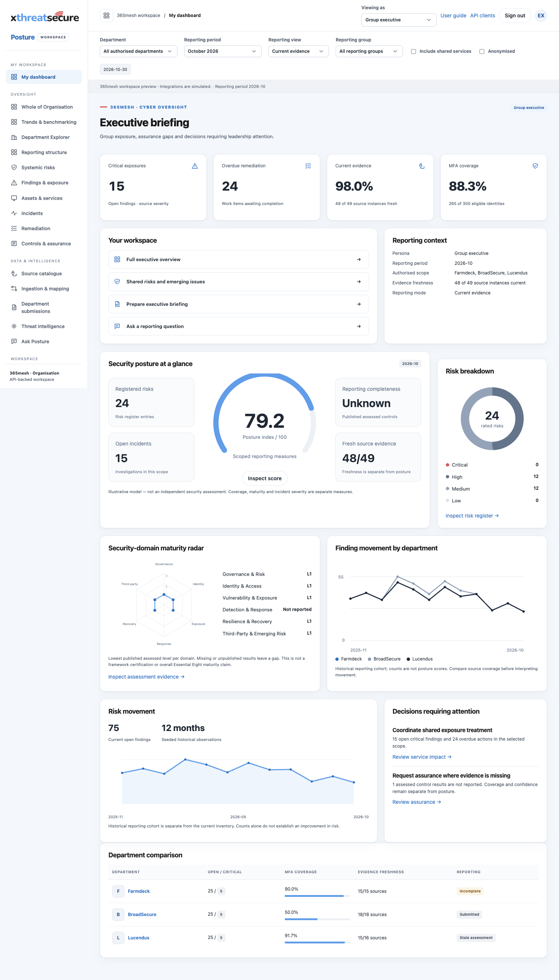Screen dimensions: 559x980
Task: Click the Systemic risks shield icon in sidebar
Action: click(x=14, y=167)
